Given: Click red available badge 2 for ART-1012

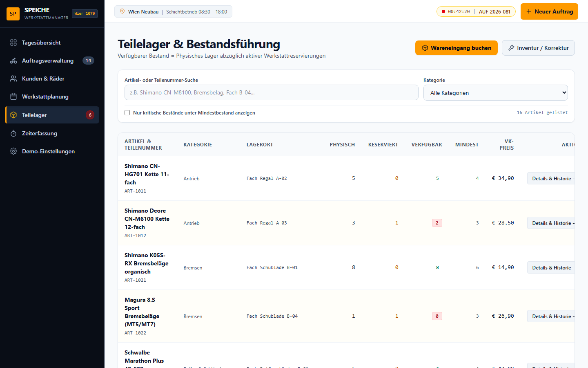Looking at the screenshot, I should [437, 223].
